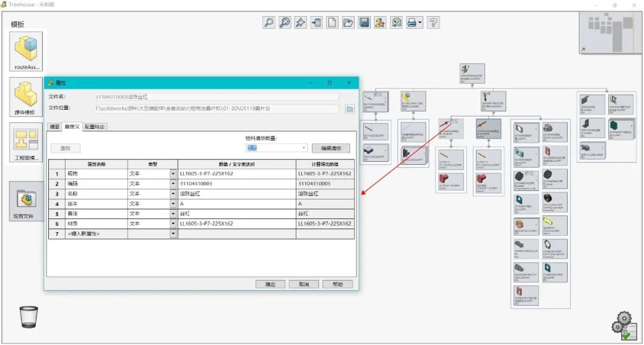
Task: Select the 备注 property name cell
Action: [97, 214]
